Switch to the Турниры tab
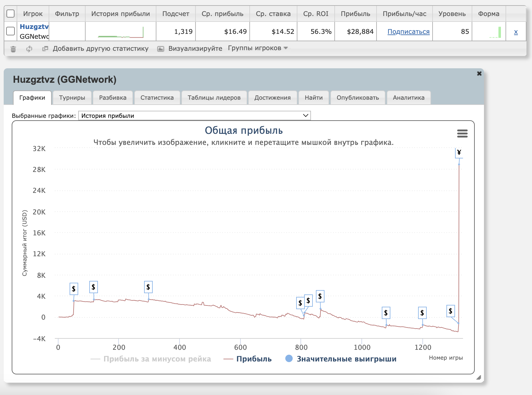This screenshot has height=395, width=532. [72, 98]
